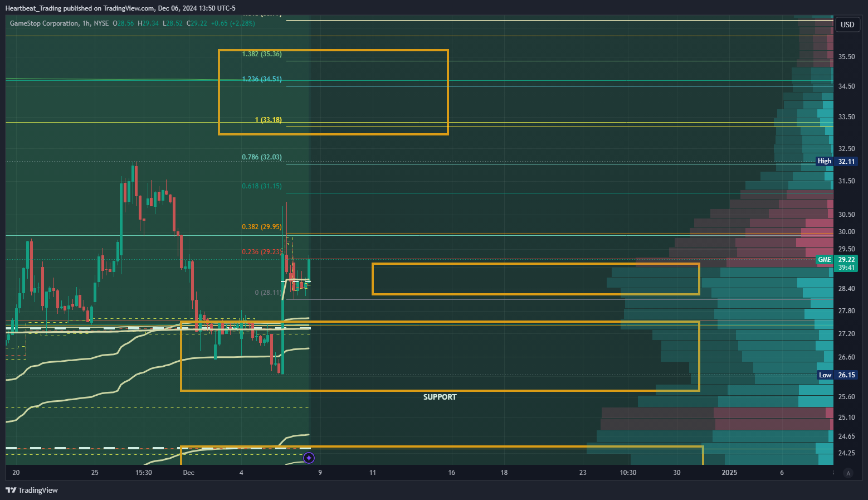This screenshot has height=500, width=868.
Task: Click the 30.00 price axis label
Action: 847,232
